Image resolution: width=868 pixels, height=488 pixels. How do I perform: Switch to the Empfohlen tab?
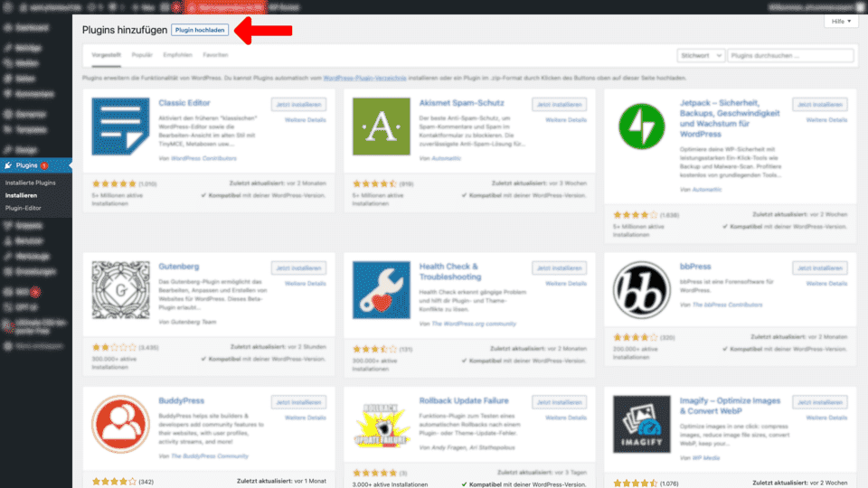(178, 55)
